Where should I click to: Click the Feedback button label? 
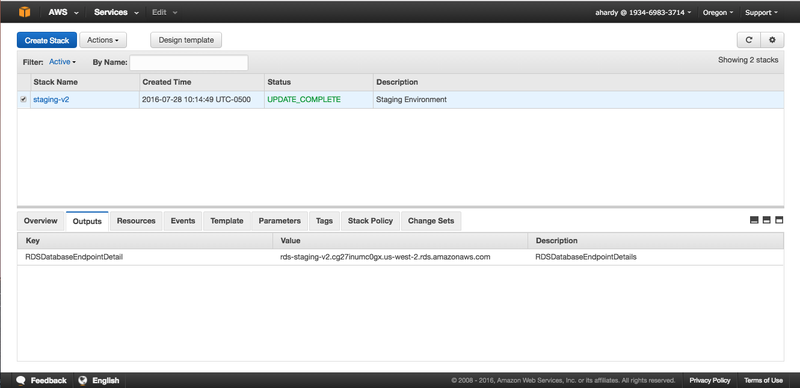point(48,380)
